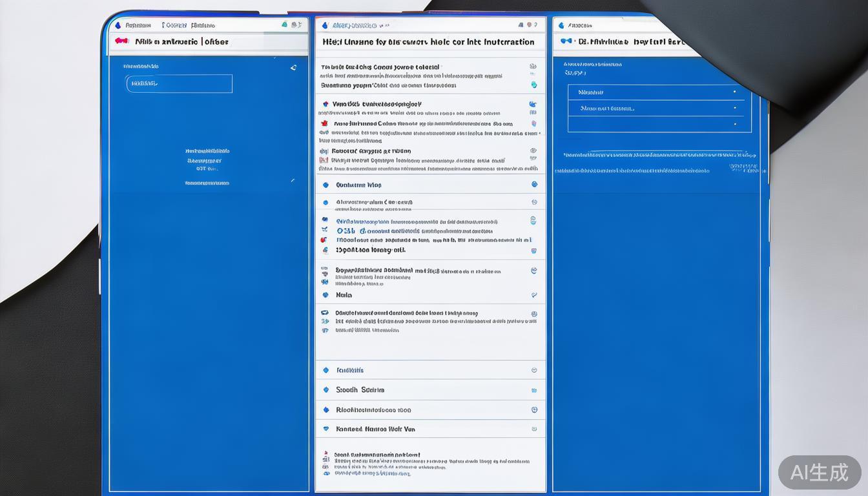Expand the Kantesd Hanroe Welr Vun row
The width and height of the screenshot is (868, 496).
click(534, 429)
